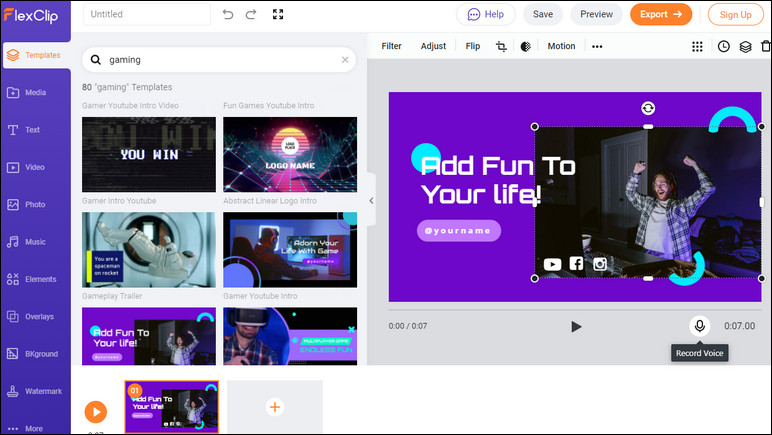The image size is (772, 435).
Task: Select scene 01 in the timeline
Action: click(171, 406)
